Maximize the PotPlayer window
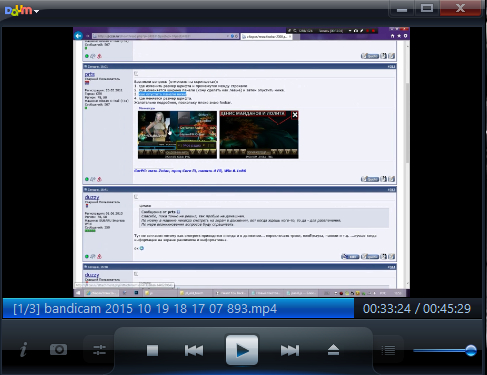This screenshot has height=375, width=487. pyautogui.click(x=427, y=8)
